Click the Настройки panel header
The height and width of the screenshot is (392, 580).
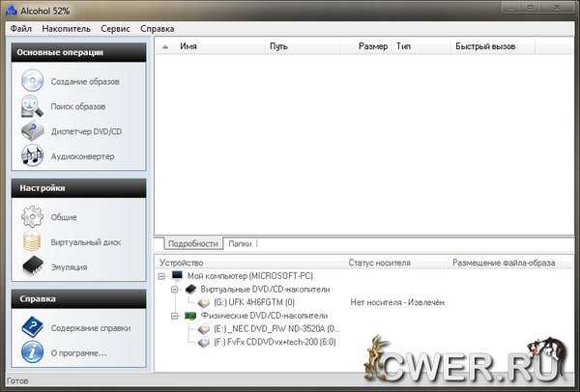[x=79, y=188]
